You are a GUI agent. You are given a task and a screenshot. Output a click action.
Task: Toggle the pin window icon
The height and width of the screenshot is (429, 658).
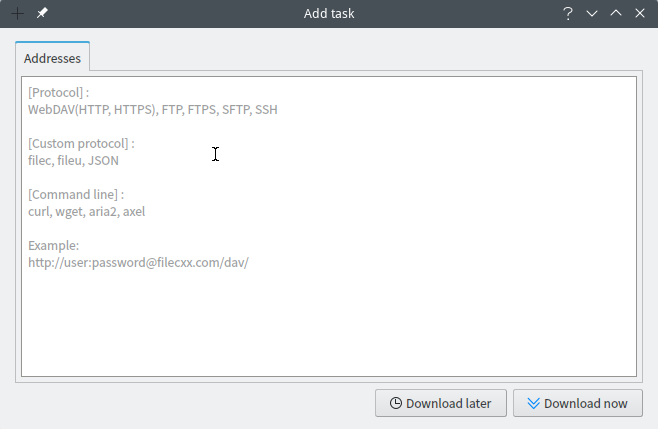(x=42, y=13)
